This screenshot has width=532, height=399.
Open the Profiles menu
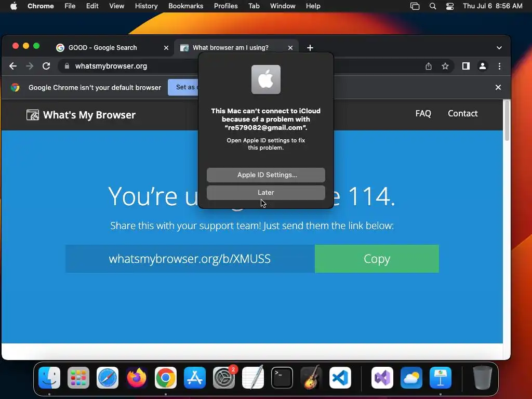[x=225, y=6]
